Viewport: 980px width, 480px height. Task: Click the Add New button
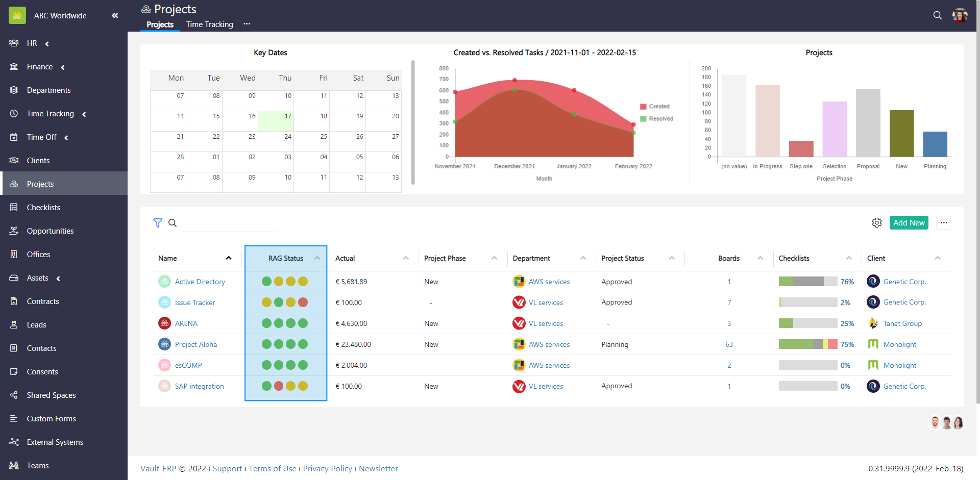point(909,223)
